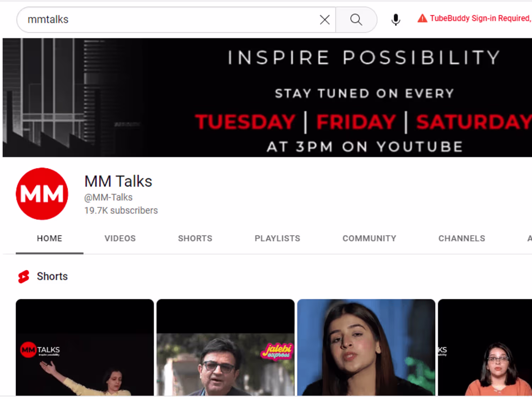Open the short with woman in orange top
Viewport: 532px width, 399px height.
click(x=485, y=348)
